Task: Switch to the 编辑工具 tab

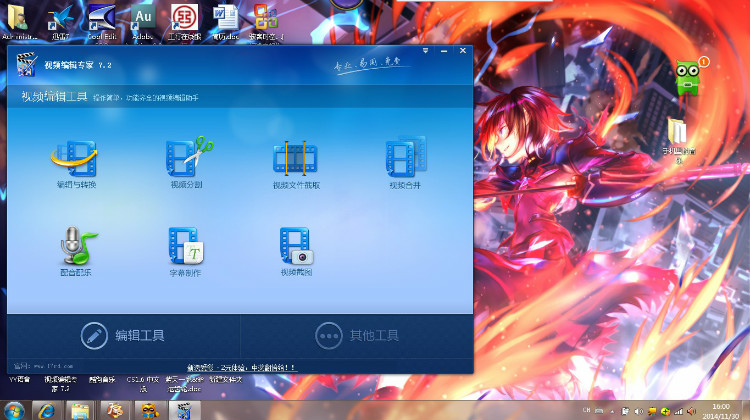Action: pyautogui.click(x=123, y=336)
